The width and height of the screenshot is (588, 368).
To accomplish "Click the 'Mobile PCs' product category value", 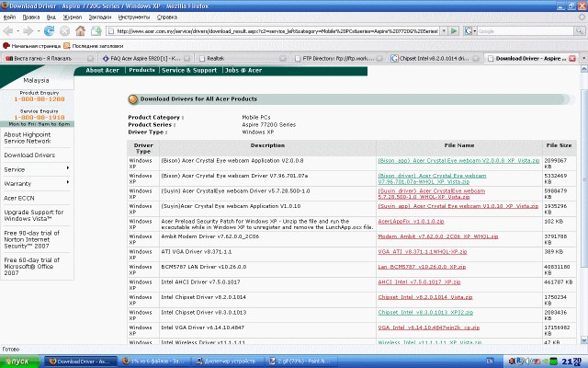I will (x=256, y=117).
